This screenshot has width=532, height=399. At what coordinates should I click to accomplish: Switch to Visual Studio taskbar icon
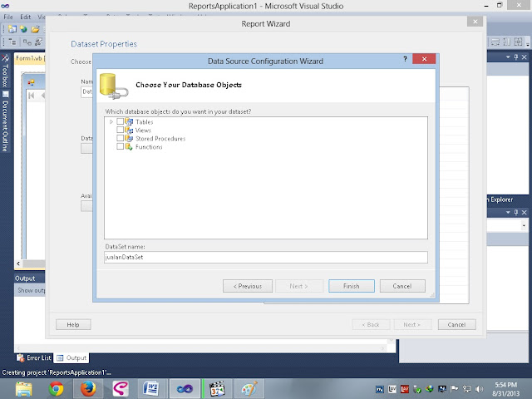(185, 389)
